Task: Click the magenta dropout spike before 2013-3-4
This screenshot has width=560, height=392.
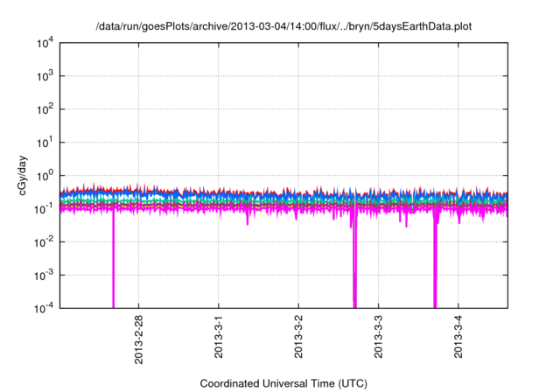Action: [435, 259]
